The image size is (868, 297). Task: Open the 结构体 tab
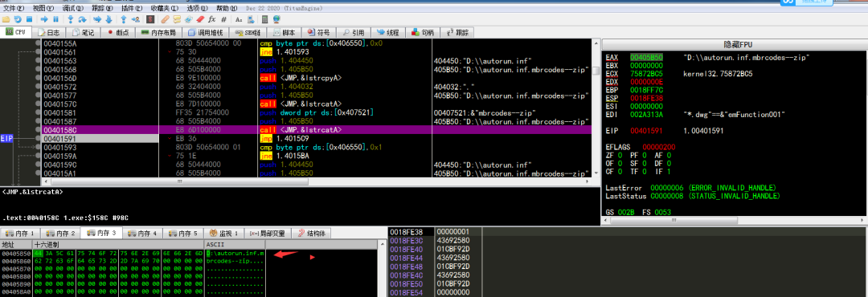click(311, 234)
